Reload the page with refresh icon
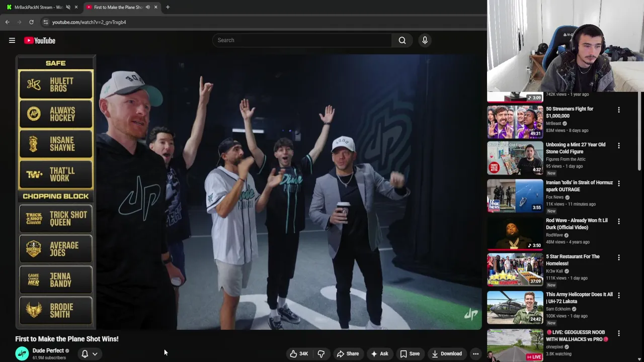Viewport: 644px width, 362px height. (31, 22)
